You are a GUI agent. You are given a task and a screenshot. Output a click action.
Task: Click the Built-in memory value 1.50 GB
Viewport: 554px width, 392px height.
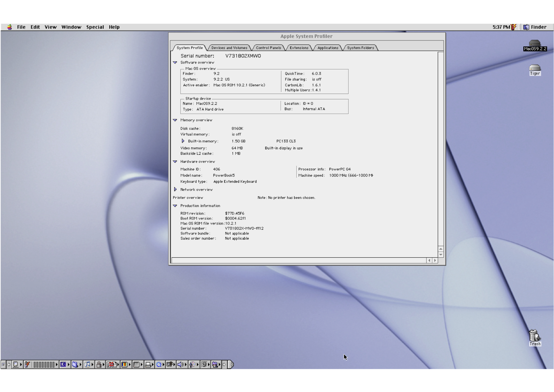point(238,141)
